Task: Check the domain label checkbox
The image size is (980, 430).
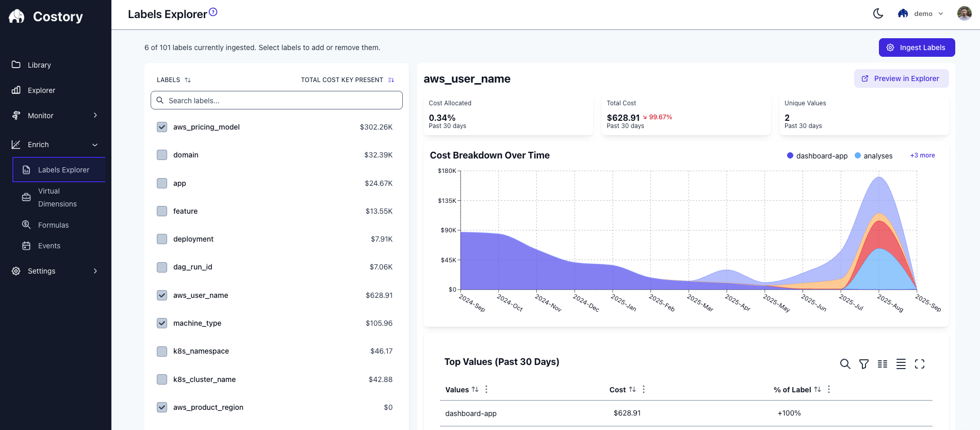Action: click(162, 155)
